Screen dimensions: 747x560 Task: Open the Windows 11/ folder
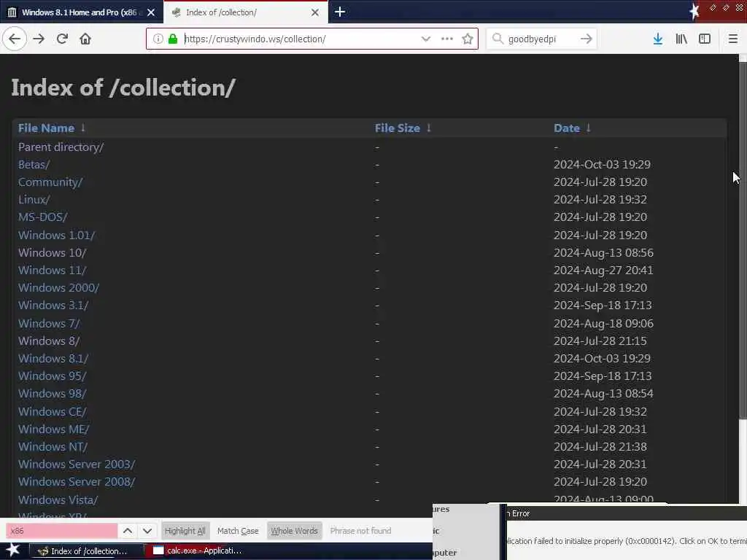[x=53, y=271]
